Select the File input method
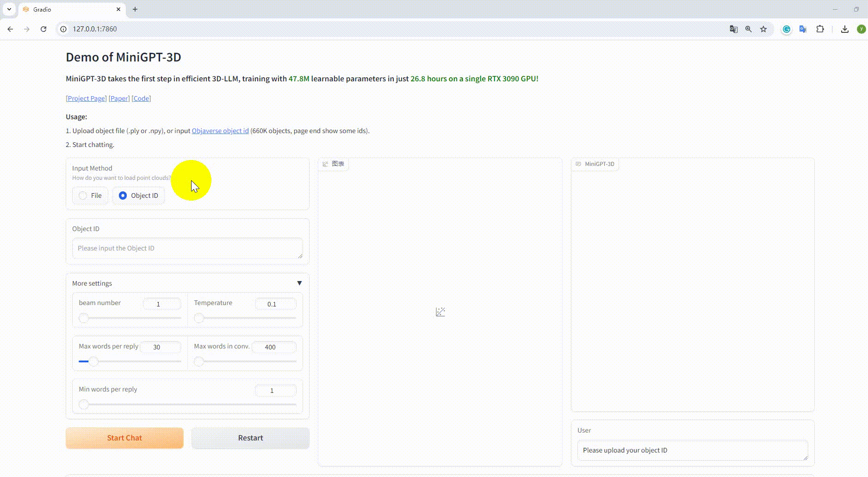The height and width of the screenshot is (477, 868). [x=90, y=196]
